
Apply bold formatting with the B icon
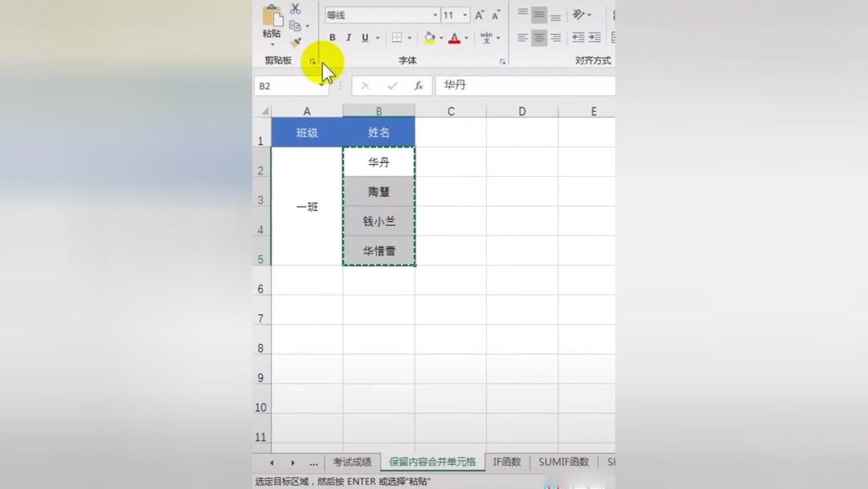[332, 37]
